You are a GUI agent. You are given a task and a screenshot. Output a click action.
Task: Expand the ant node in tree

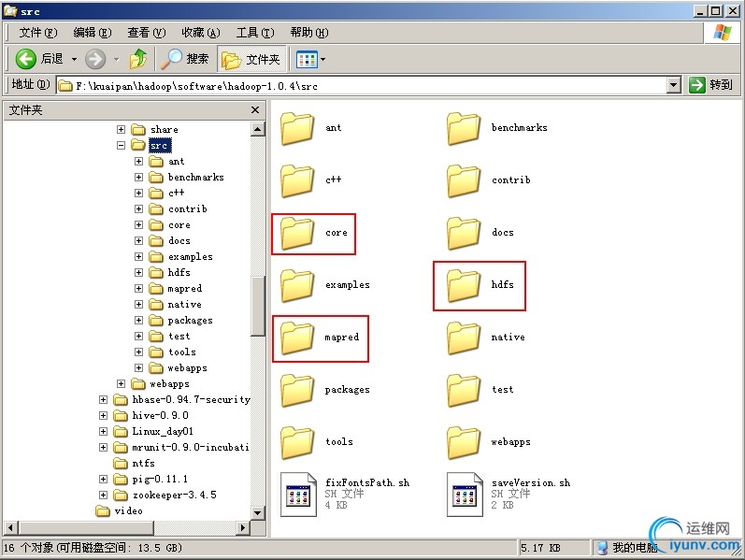[138, 161]
